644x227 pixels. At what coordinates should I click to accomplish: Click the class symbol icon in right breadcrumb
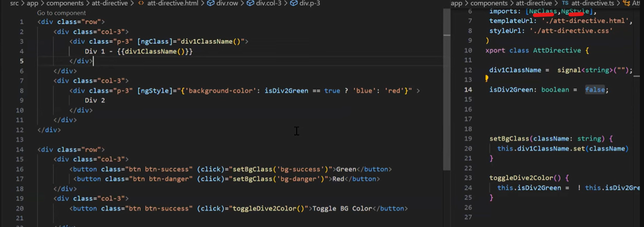627,4
